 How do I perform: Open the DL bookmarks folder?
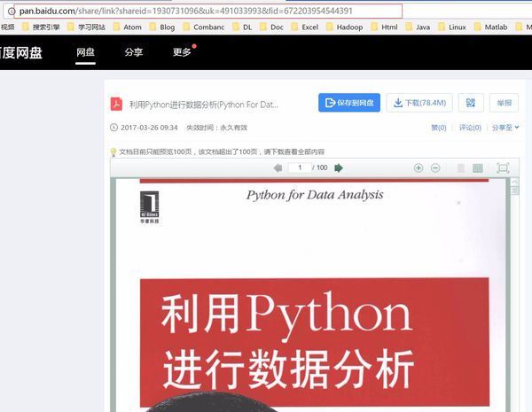click(242, 27)
